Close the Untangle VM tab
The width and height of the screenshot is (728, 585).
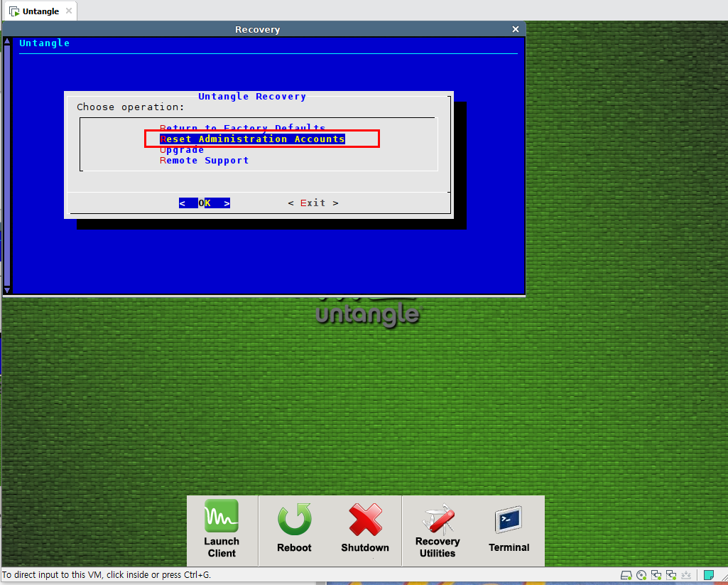(69, 11)
